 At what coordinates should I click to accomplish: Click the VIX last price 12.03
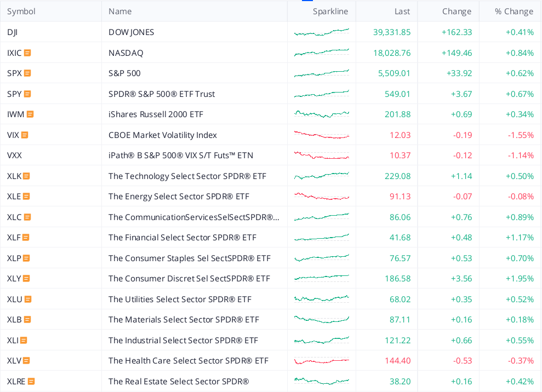400,135
